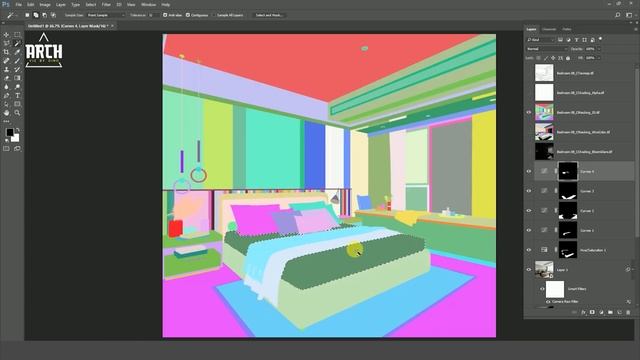Screen dimensions: 640x360
Task: Open the File menu
Action: pyautogui.click(x=18, y=5)
